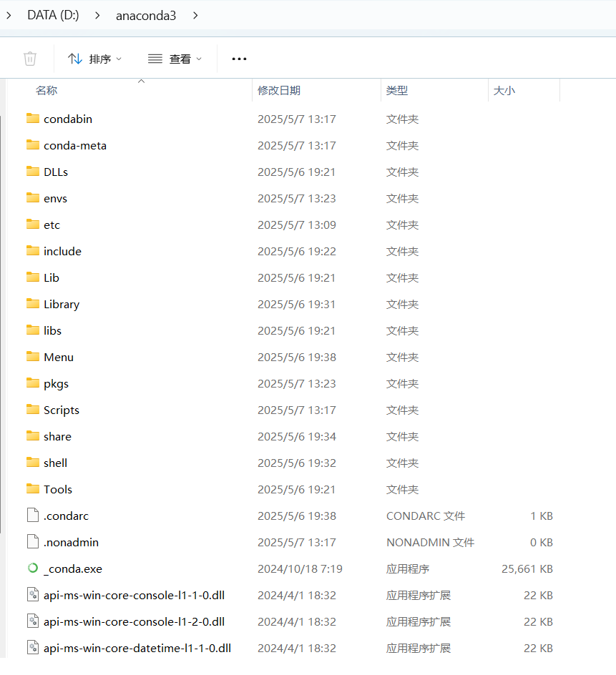Click the delete trash icon in toolbar
This screenshot has height=675, width=616.
(30, 59)
